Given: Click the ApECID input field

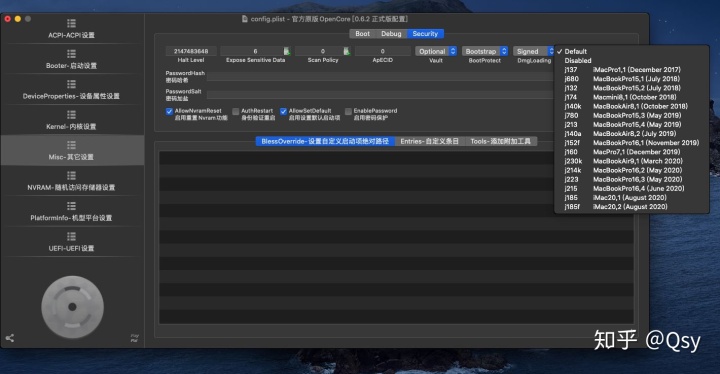Looking at the screenshot, I should point(382,51).
